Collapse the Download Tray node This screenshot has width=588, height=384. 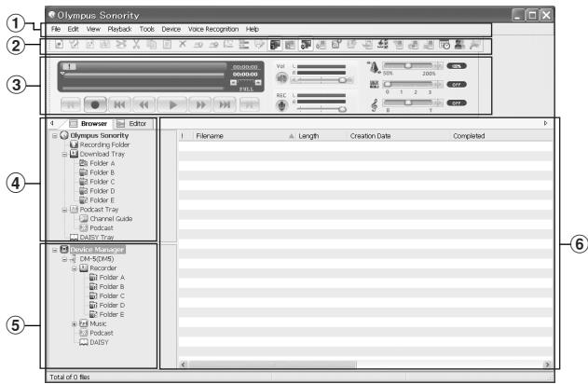pos(64,154)
